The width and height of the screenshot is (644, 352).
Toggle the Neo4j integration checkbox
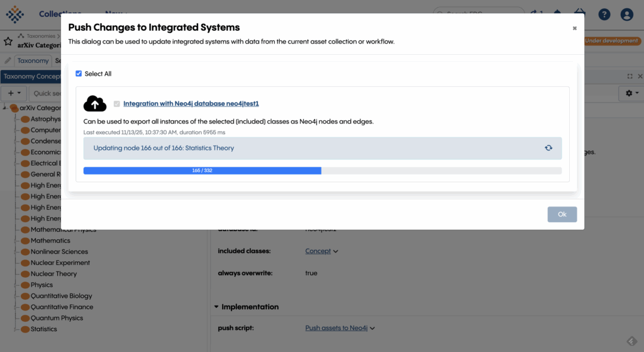coord(116,104)
